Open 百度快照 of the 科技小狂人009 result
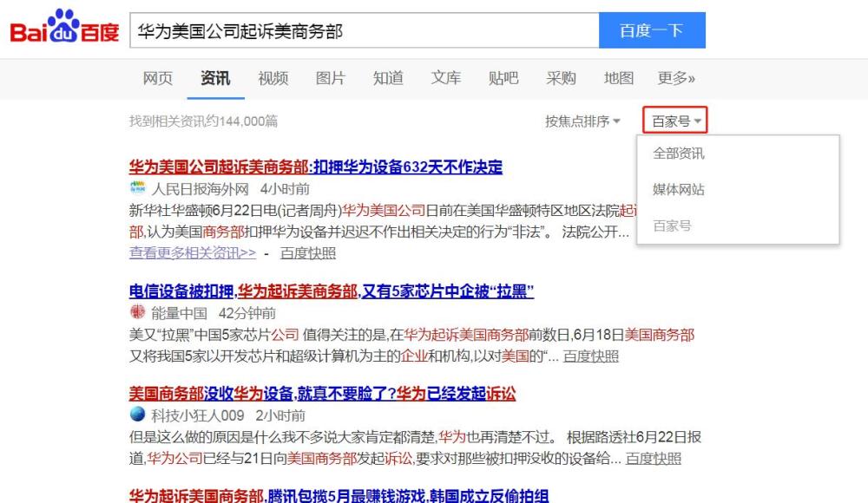The image size is (868, 503). coord(654,459)
